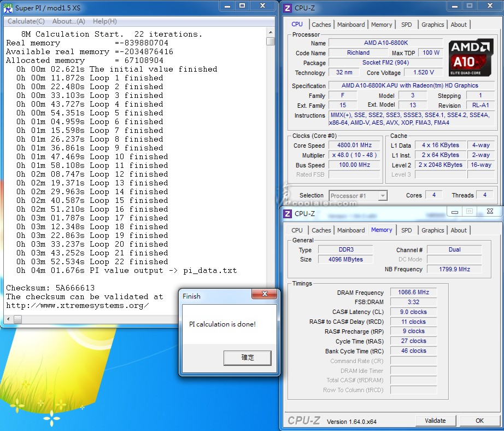
Task: Click the AMD A10-6800K name field
Action: click(386, 43)
